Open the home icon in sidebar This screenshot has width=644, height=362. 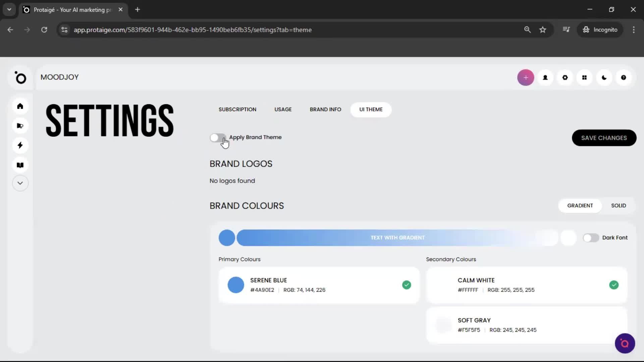[20, 106]
